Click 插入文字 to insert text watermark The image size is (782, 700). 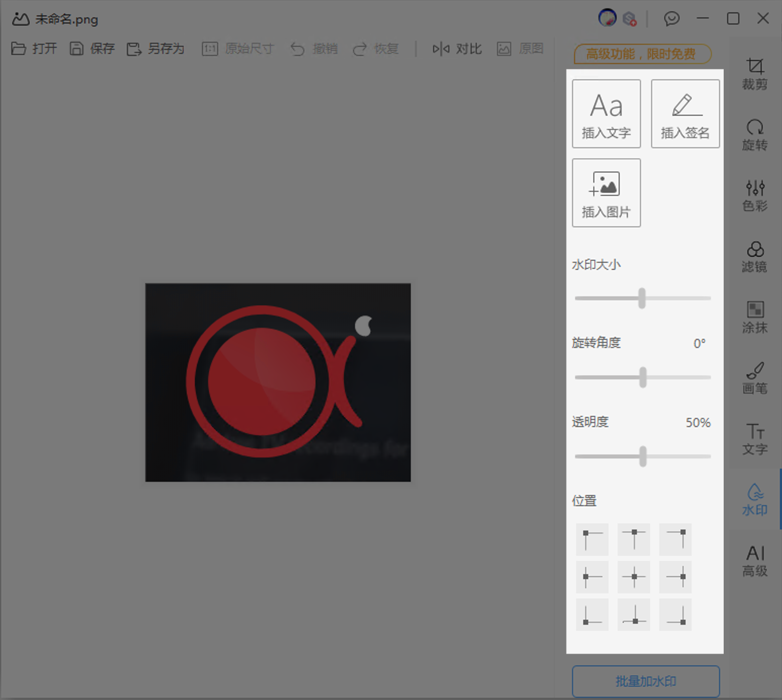606,113
